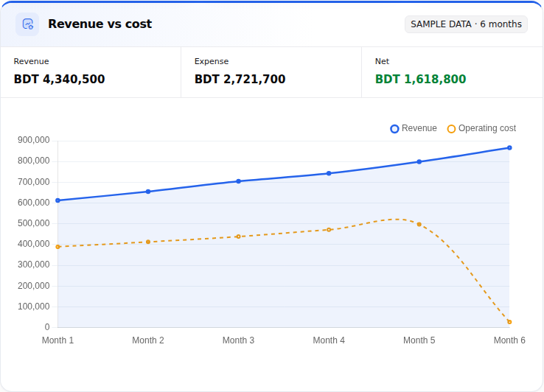
Task: Click the Month 6 operating cost point
Action: tap(509, 322)
